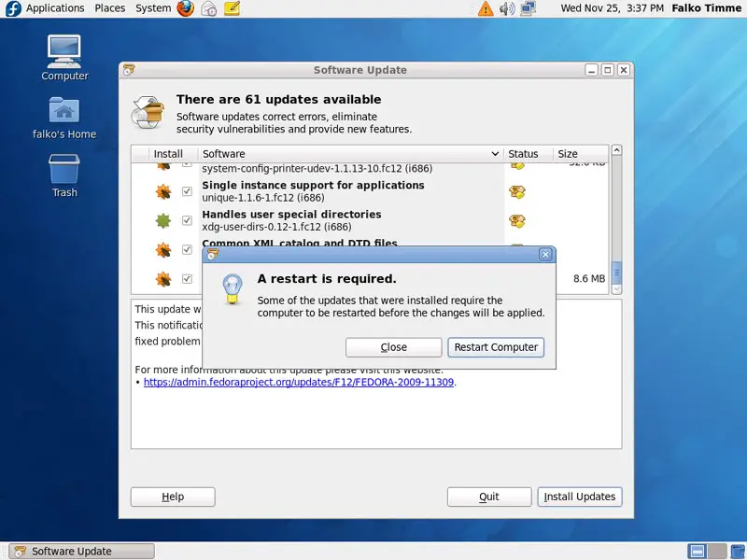Open the fedoraproject.org update link
Image resolution: width=747 pixels, height=560 pixels.
pyautogui.click(x=299, y=382)
